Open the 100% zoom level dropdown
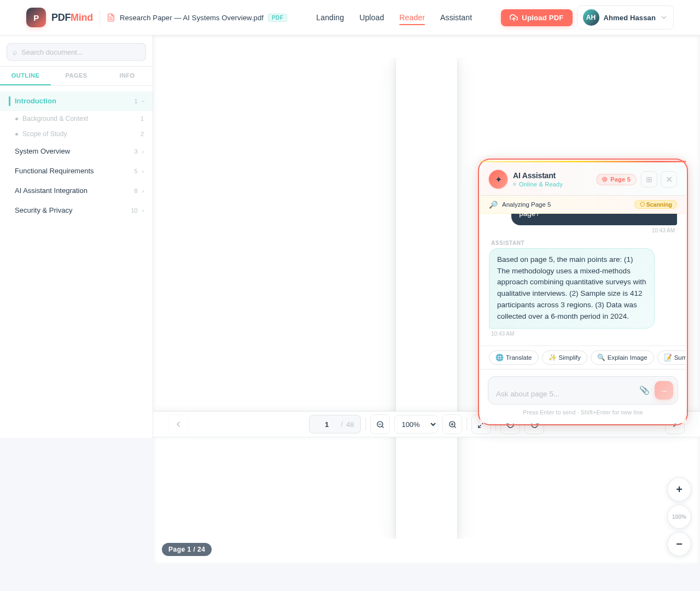 pyautogui.click(x=416, y=424)
